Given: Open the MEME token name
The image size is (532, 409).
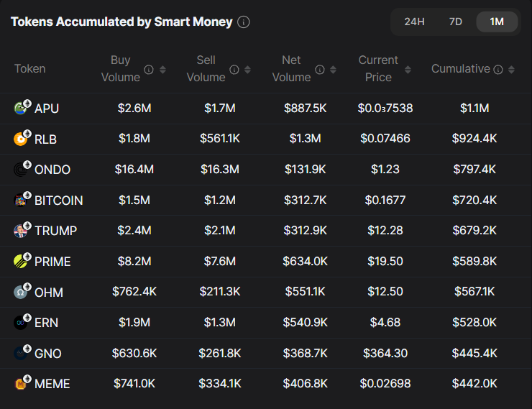Looking at the screenshot, I should tap(52, 385).
